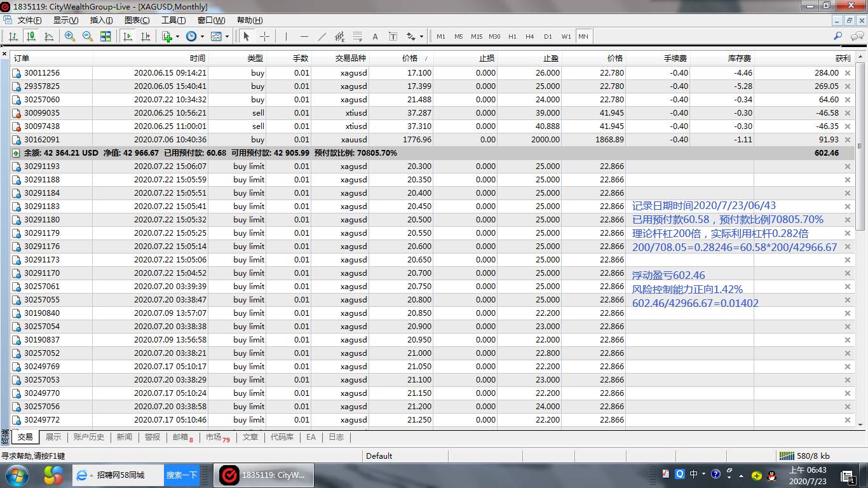
Task: Switch to the 新闻 tab
Action: pyautogui.click(x=125, y=437)
